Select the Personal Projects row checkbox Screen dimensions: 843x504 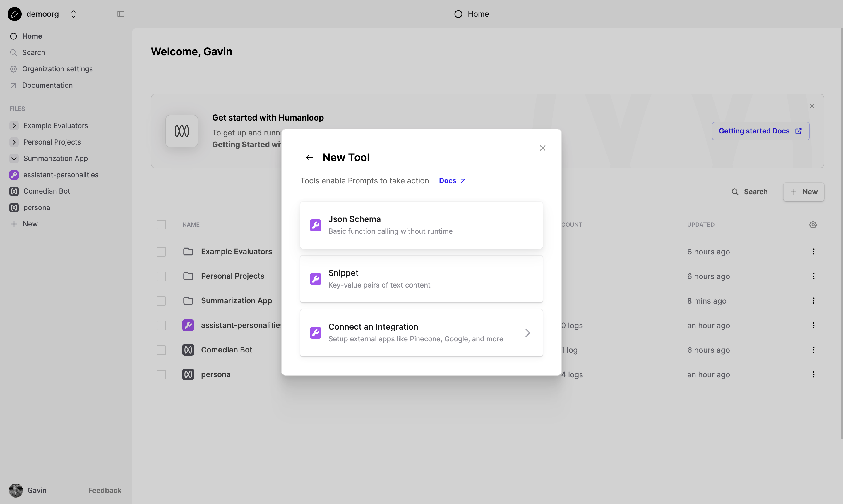[161, 276]
